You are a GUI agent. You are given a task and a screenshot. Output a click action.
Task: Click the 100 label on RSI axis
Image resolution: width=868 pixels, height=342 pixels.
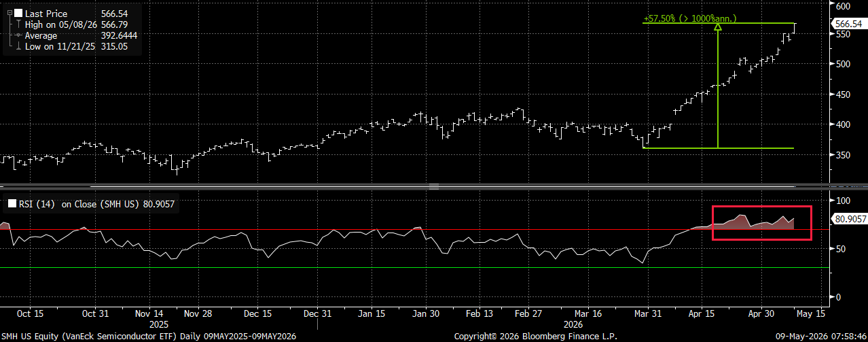pos(843,201)
